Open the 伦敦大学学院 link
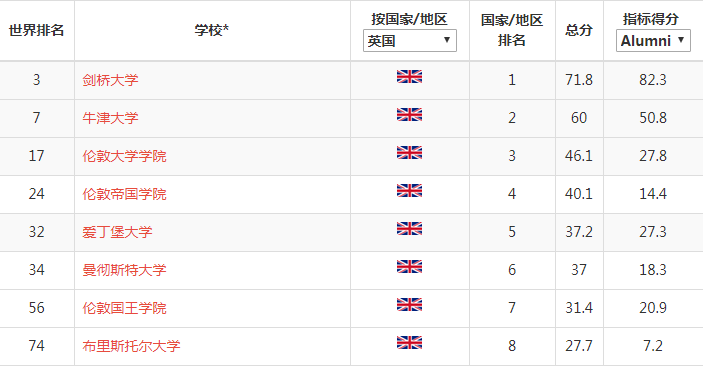Image resolution: width=703 pixels, height=366 pixels. click(x=124, y=156)
